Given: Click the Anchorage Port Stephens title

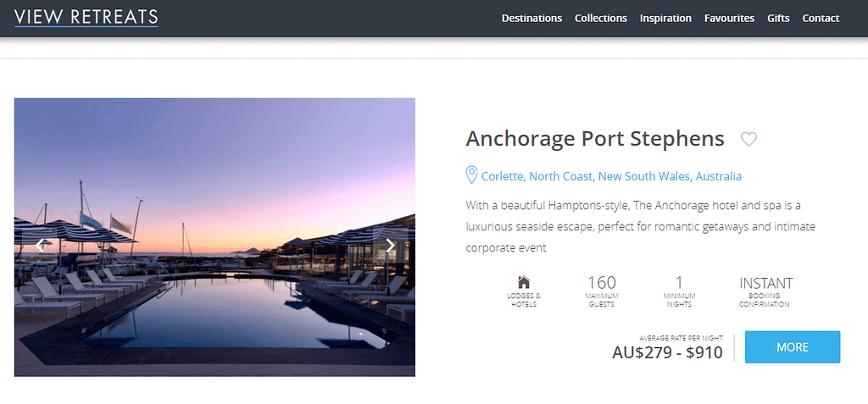Looking at the screenshot, I should click(x=594, y=139).
